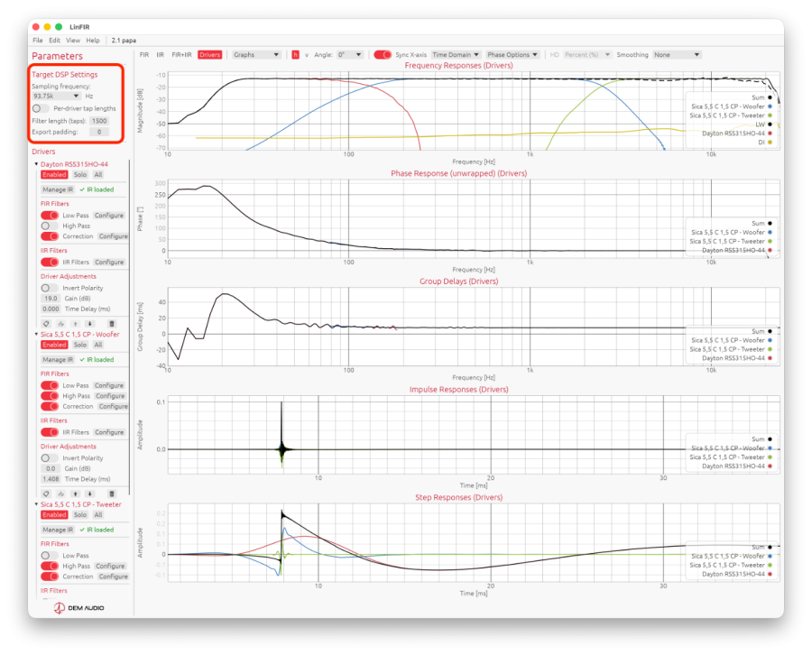Viewport: 812px width, 655px height.
Task: Toggle Dayton Invert Polarity switch
Action: point(50,288)
